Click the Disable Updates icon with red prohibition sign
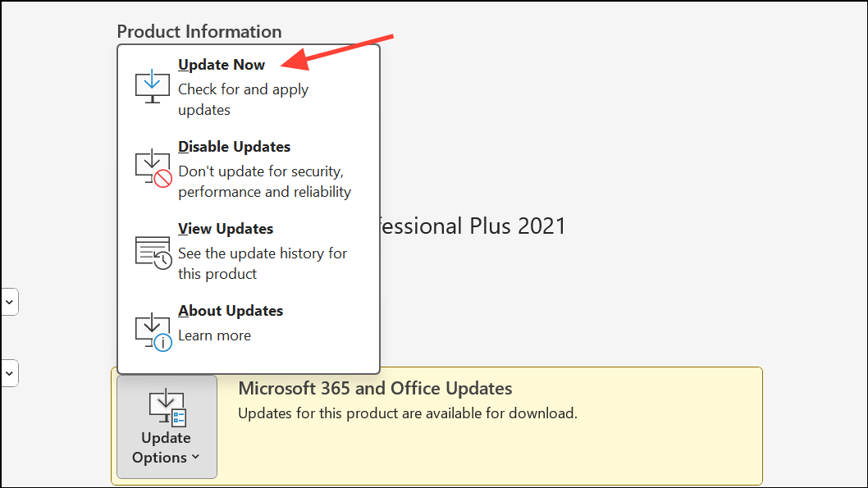Image resolution: width=868 pixels, height=488 pixels. 153,168
